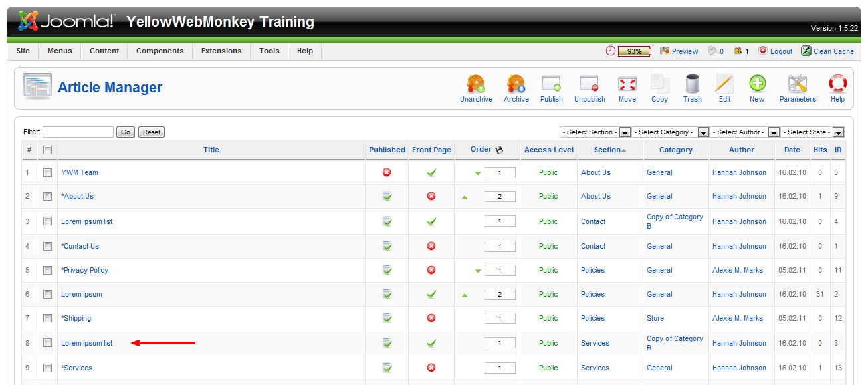Sort by Title column header

[x=211, y=150]
